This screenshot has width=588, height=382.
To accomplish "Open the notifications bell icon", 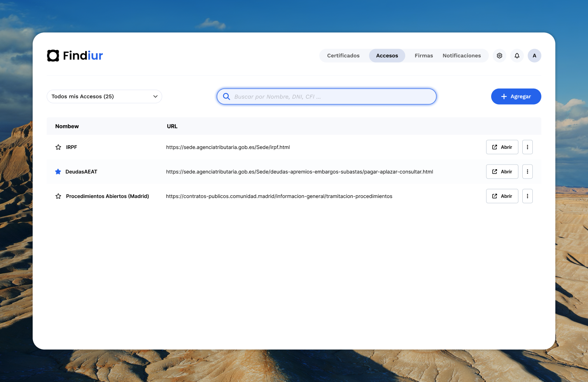I will point(517,56).
